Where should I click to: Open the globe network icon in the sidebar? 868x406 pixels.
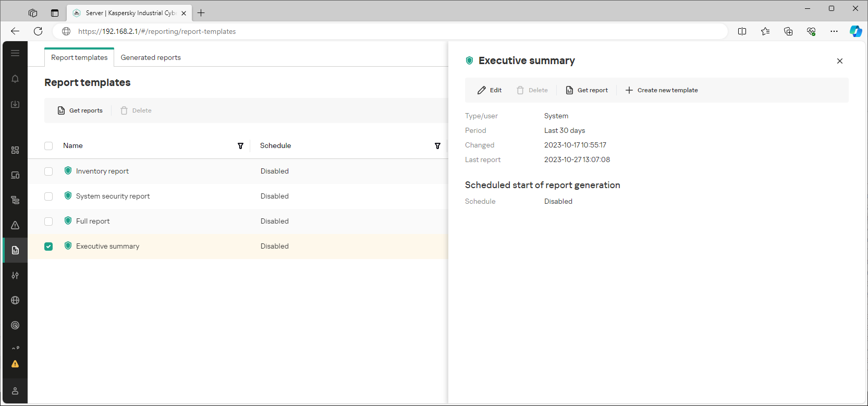pos(15,300)
